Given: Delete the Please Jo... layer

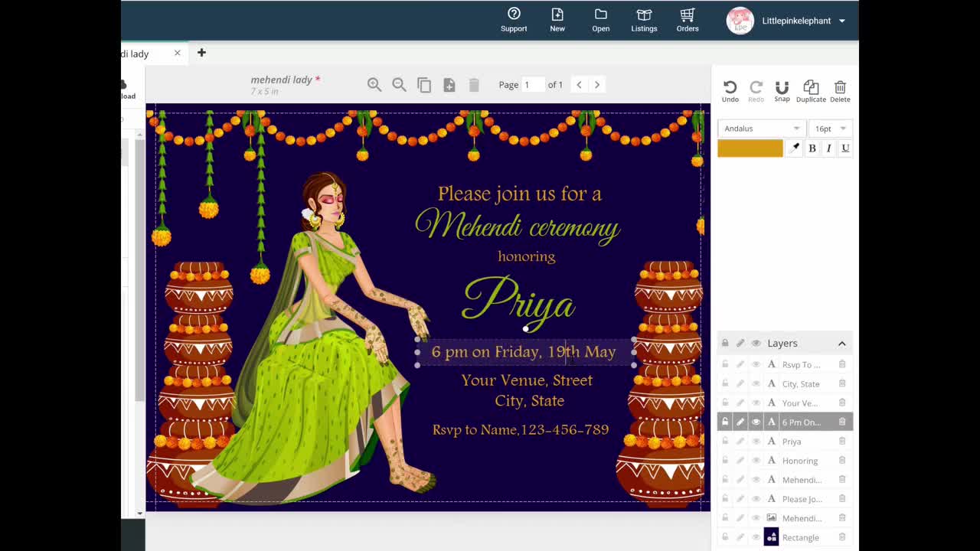Looking at the screenshot, I should pyautogui.click(x=842, y=498).
